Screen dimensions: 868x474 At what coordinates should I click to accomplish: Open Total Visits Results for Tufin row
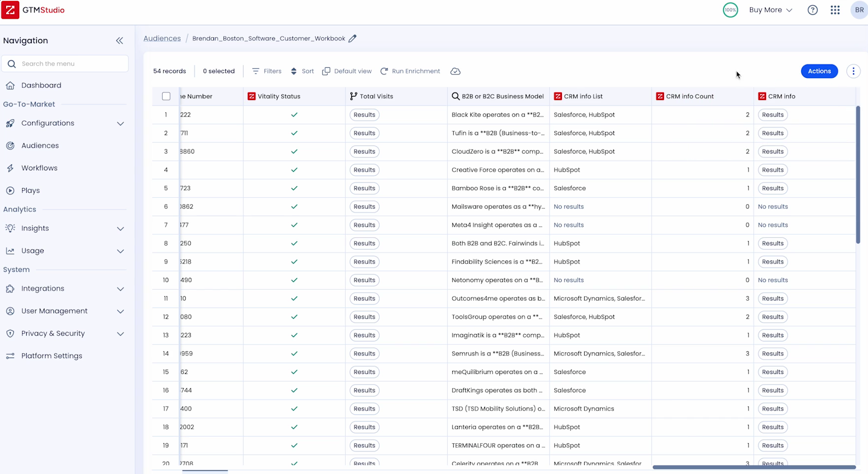tap(365, 133)
